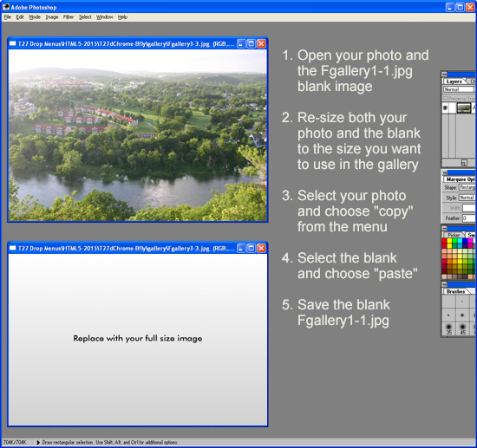The width and height of the screenshot is (477, 448).
Task: Click the blank image window's system icon
Action: (12, 249)
